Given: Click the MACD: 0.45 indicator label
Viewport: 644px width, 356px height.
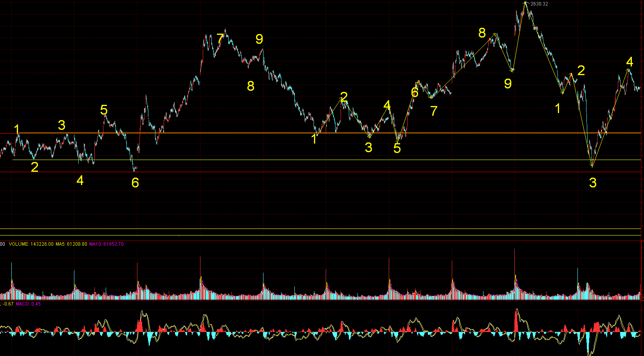Looking at the screenshot, I should click(28, 304).
